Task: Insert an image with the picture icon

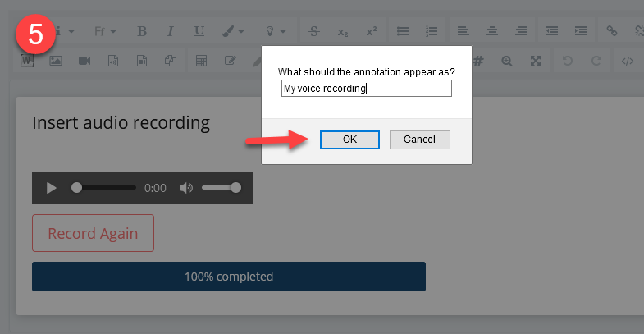Action: pyautogui.click(x=56, y=61)
